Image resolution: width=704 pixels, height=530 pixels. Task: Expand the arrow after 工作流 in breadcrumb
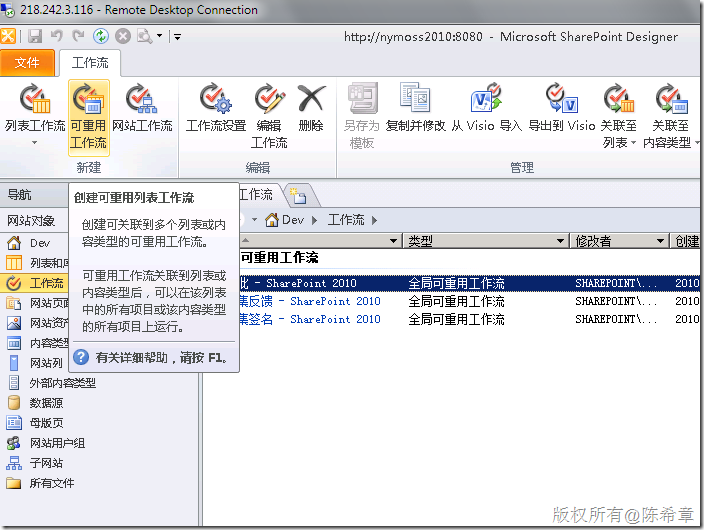374,220
